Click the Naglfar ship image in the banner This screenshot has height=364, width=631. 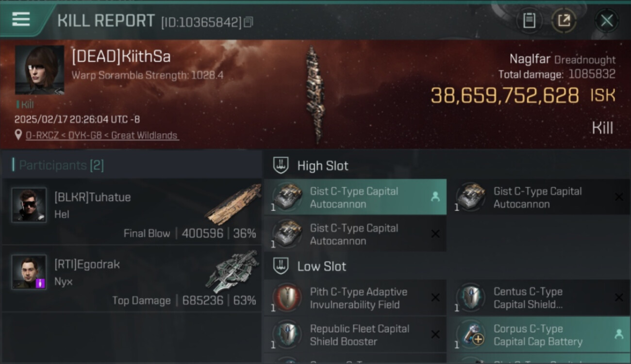[314, 94]
